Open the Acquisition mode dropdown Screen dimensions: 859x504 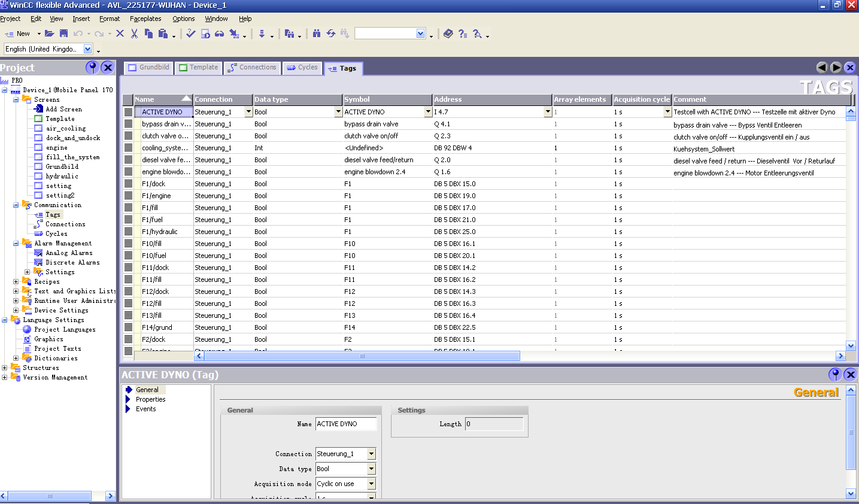coord(371,484)
